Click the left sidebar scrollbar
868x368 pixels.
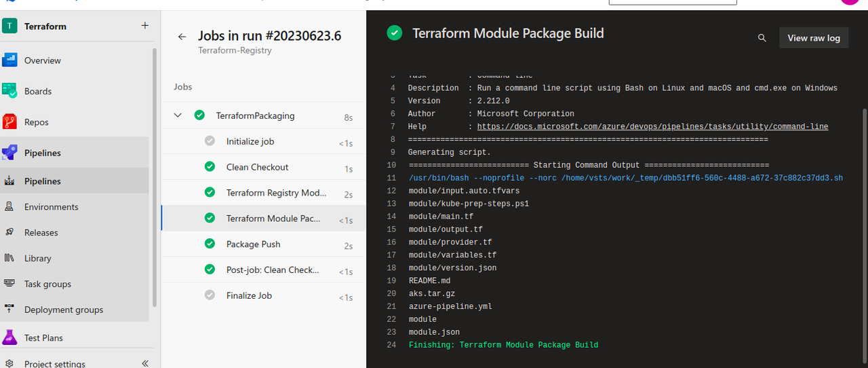[x=155, y=177]
